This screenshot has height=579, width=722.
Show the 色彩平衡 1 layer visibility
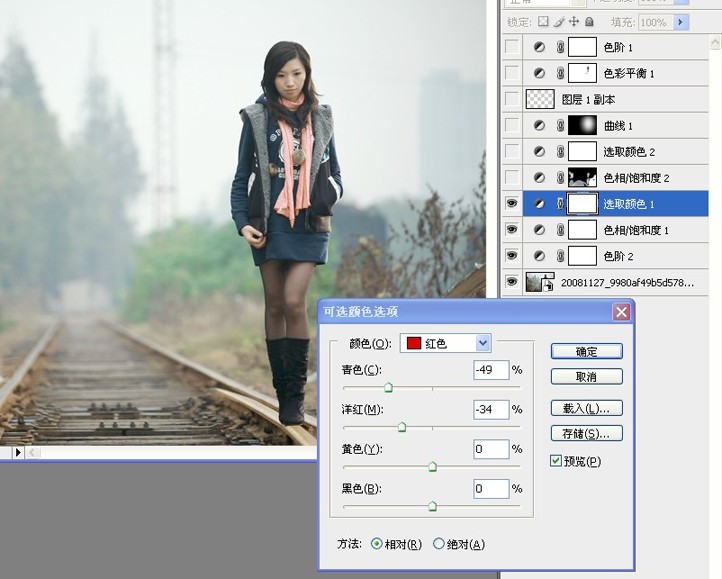pos(512,73)
